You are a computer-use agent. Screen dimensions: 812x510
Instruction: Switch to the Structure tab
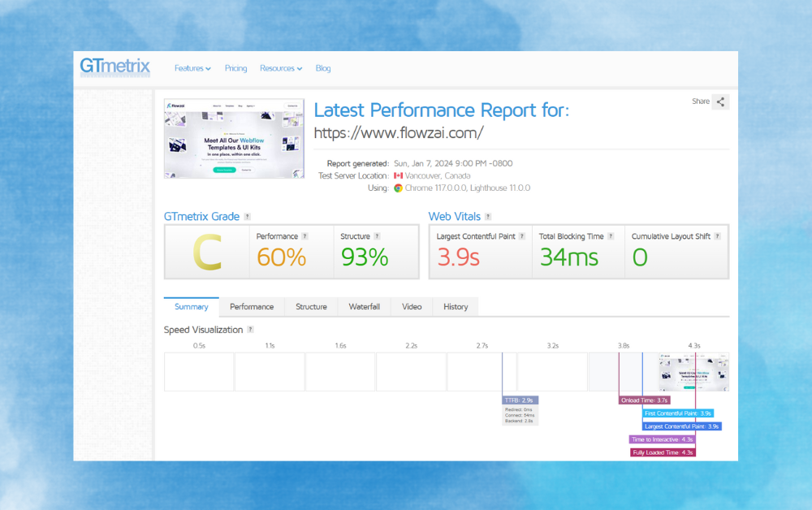point(311,306)
